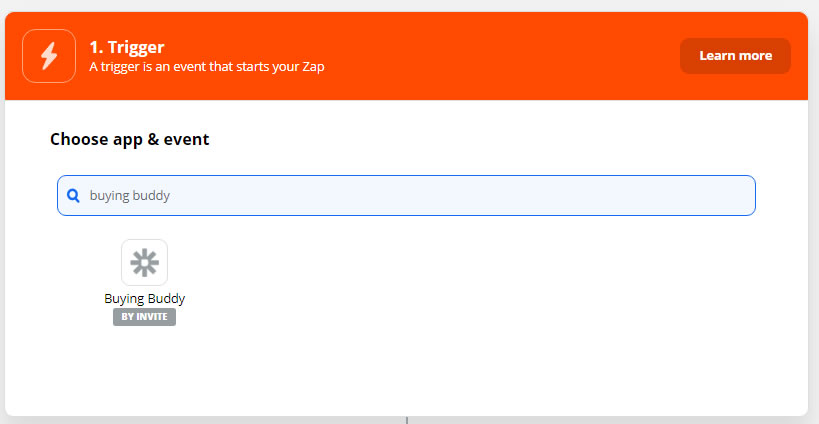
Task: Click the orange Trigger header bar
Action: pos(406,56)
